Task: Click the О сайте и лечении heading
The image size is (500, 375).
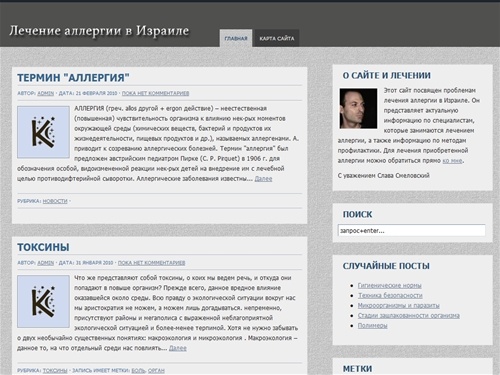Action: (387, 76)
